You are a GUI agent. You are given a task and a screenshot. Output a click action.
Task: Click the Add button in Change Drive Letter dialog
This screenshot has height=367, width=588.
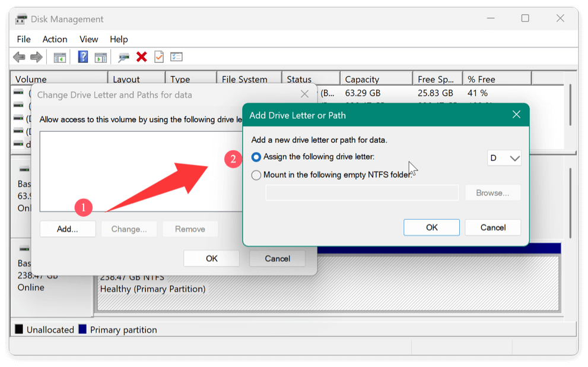67,229
